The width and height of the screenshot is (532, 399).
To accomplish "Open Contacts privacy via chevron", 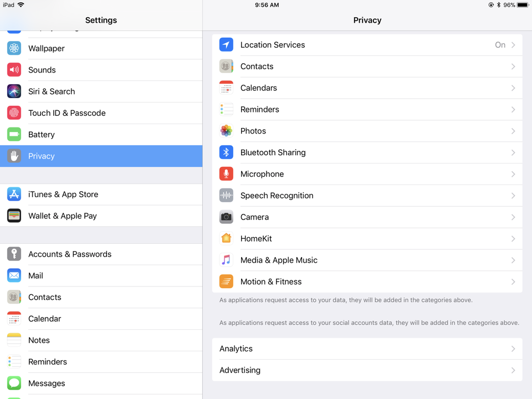I will pos(513,66).
